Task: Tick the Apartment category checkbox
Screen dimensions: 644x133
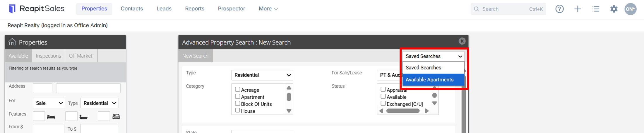Action: click(x=237, y=96)
